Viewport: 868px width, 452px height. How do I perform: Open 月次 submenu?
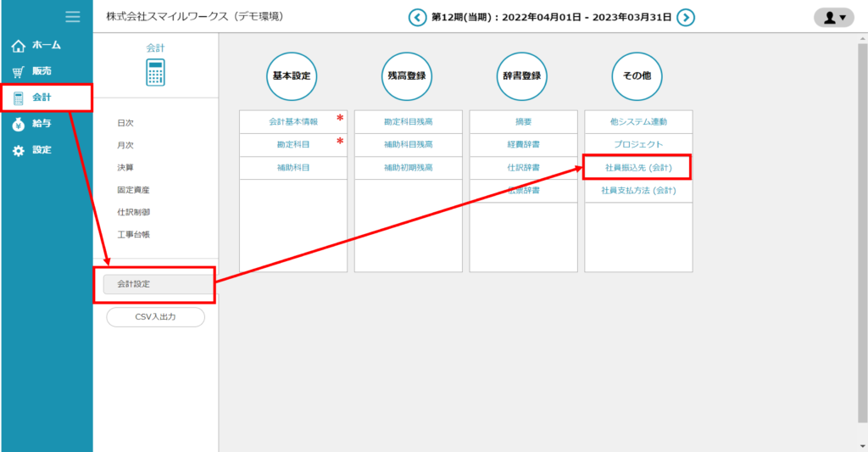pyautogui.click(x=125, y=145)
